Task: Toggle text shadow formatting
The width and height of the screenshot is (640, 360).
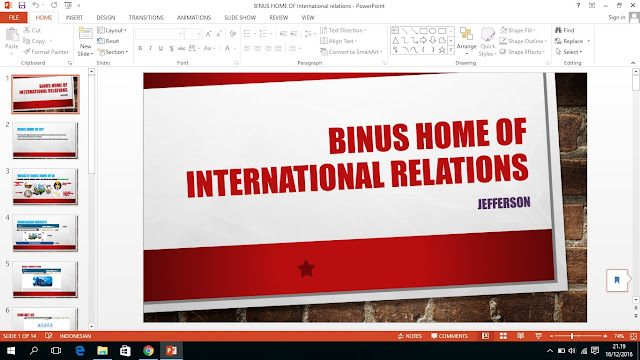Action: click(x=171, y=48)
